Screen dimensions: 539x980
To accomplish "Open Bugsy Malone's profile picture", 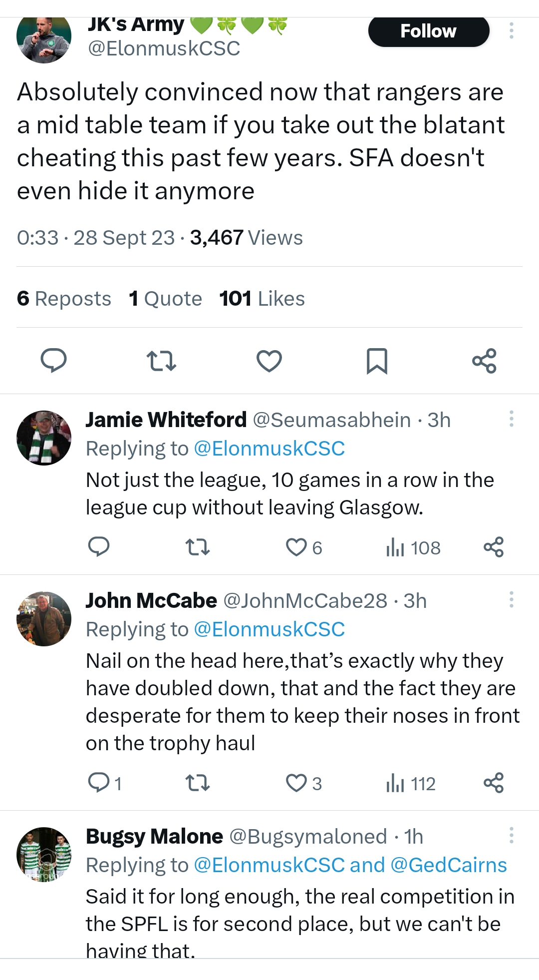I will [44, 854].
